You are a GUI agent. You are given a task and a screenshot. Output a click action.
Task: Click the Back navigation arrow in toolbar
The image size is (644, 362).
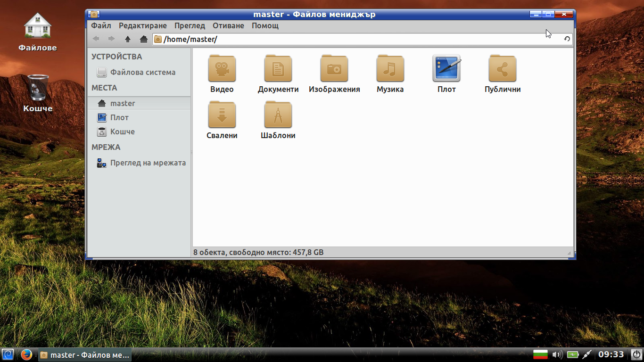(x=96, y=39)
